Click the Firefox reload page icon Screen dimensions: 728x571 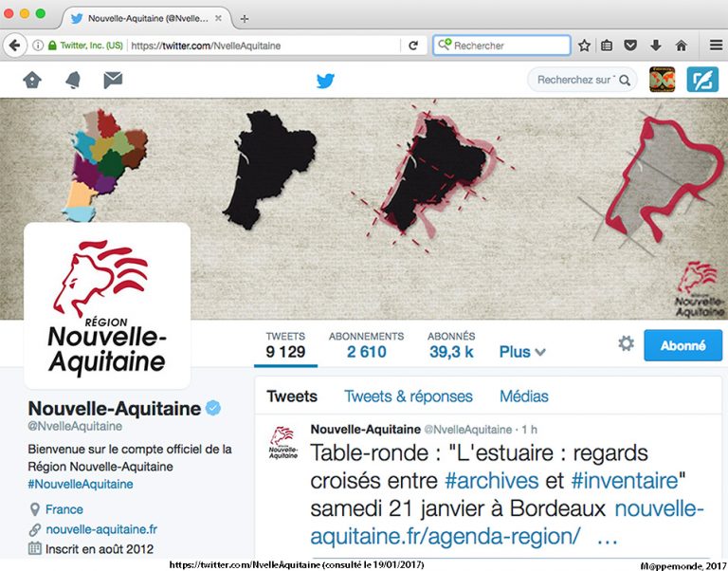(413, 46)
